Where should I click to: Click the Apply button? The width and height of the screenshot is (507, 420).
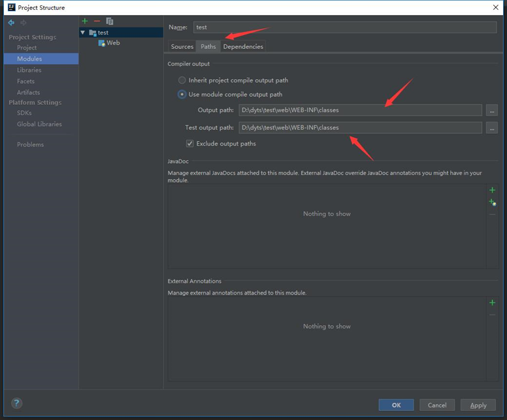pyautogui.click(x=478, y=405)
